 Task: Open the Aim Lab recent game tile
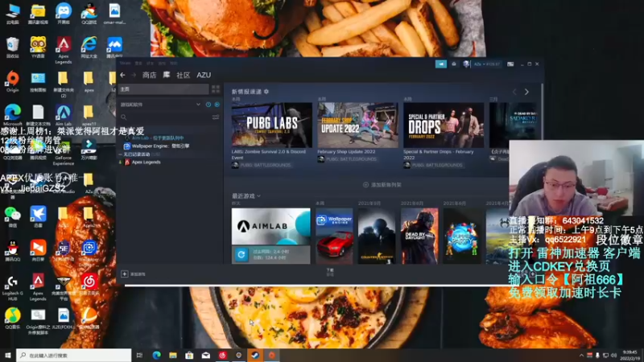(271, 226)
